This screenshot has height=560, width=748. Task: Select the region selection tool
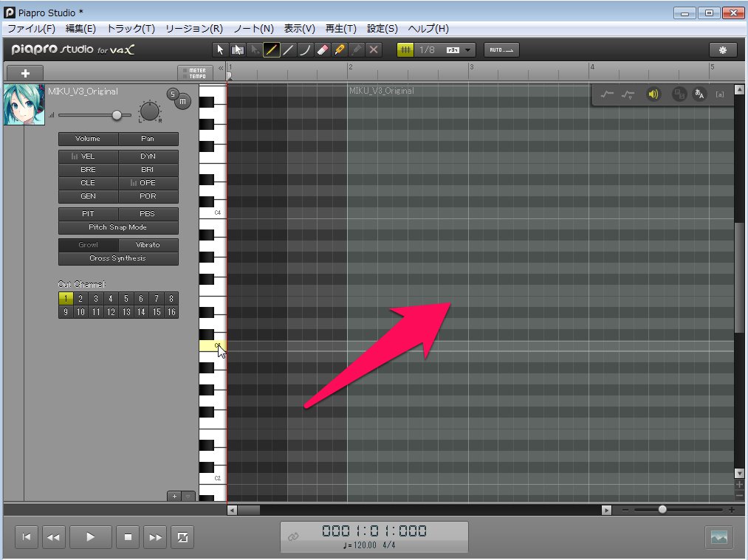pyautogui.click(x=237, y=49)
